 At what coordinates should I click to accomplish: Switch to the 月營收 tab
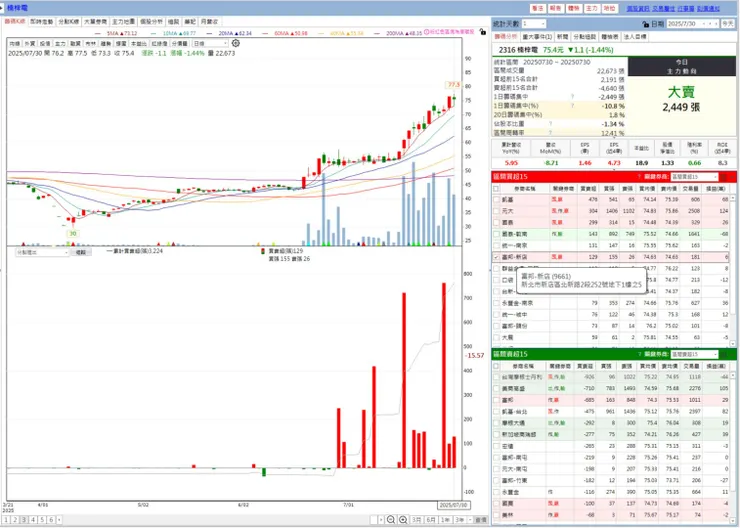[209, 22]
